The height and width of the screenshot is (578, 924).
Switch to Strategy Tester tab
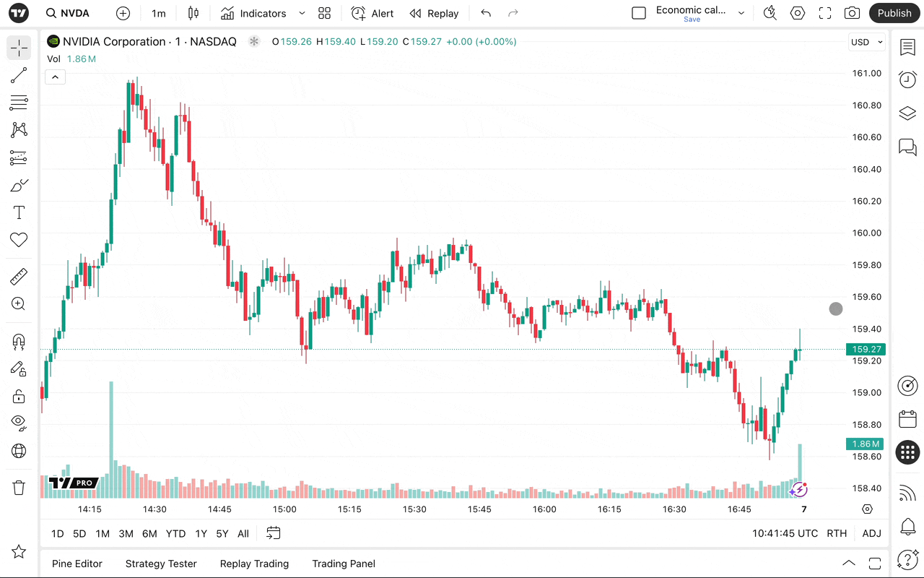(x=161, y=564)
